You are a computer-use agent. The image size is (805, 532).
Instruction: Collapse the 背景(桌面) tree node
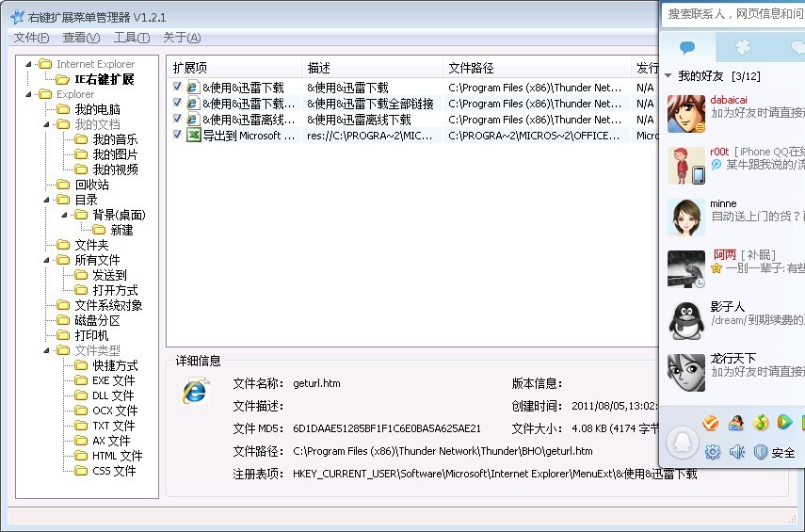(x=64, y=216)
